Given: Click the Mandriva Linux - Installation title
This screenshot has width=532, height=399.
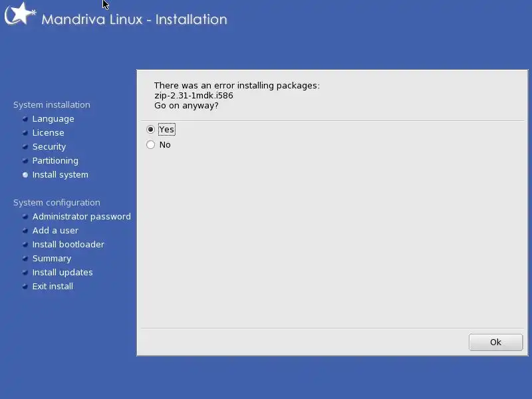Looking at the screenshot, I should pyautogui.click(x=134, y=19).
